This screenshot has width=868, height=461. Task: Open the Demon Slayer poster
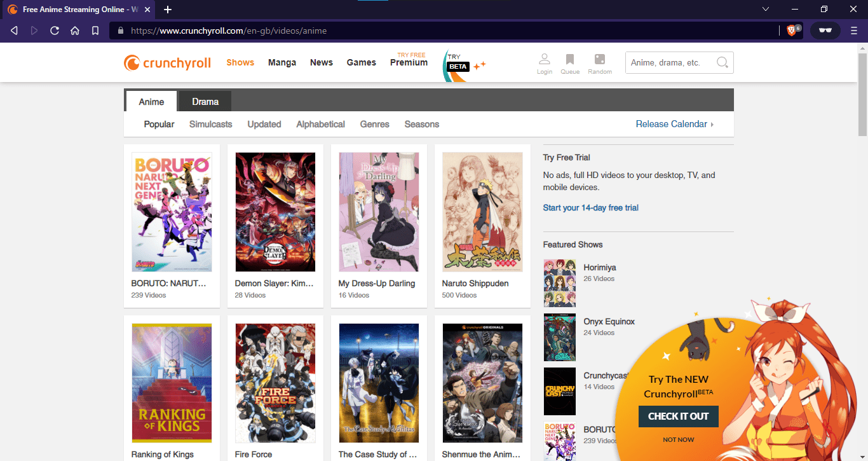[275, 212]
